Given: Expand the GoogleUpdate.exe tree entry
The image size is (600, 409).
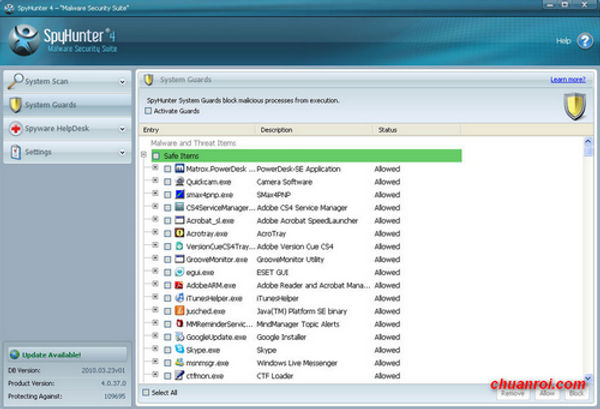Looking at the screenshot, I should 155,335.
